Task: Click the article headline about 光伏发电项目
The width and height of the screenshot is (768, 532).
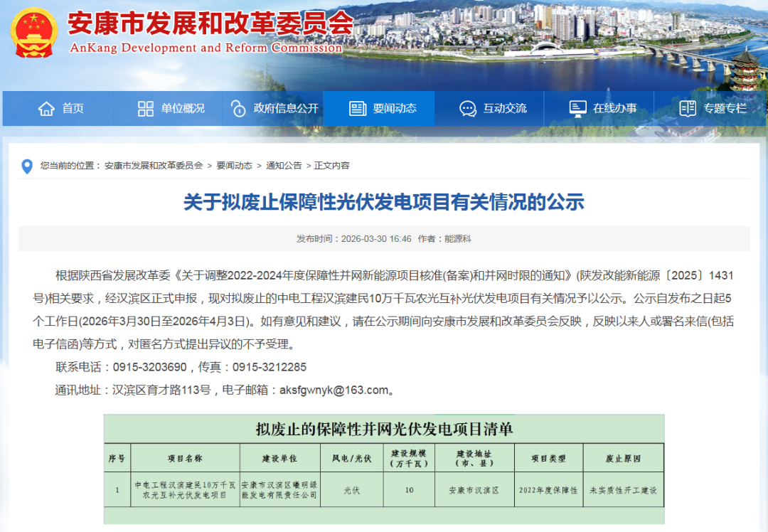Action: (384, 203)
